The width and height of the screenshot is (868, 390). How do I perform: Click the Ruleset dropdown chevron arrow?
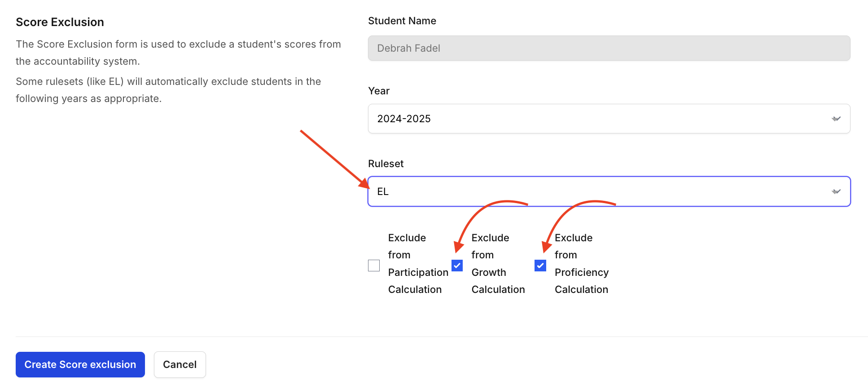[x=836, y=192]
